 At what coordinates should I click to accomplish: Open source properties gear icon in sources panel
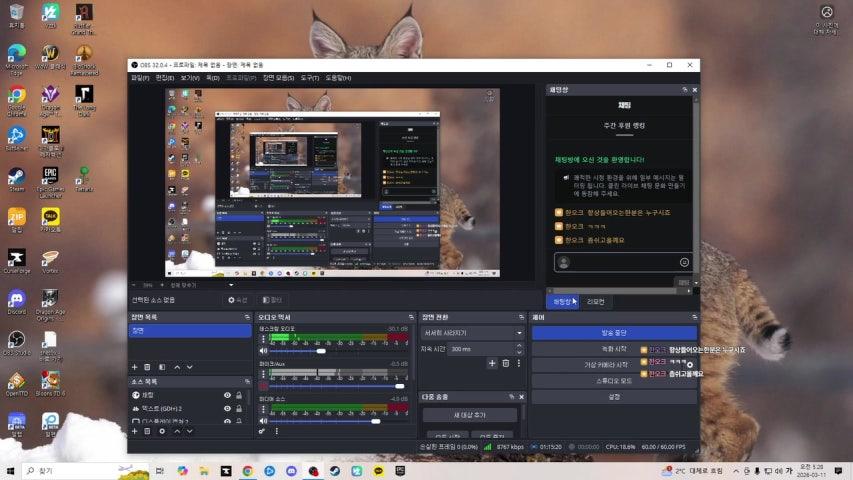pos(162,431)
